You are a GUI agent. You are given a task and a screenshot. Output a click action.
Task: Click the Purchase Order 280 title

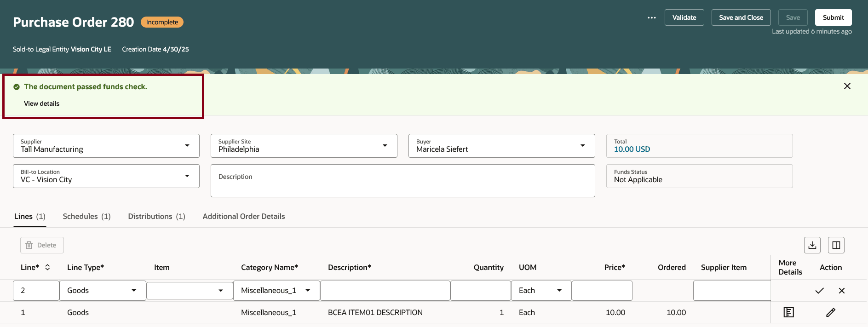point(74,22)
